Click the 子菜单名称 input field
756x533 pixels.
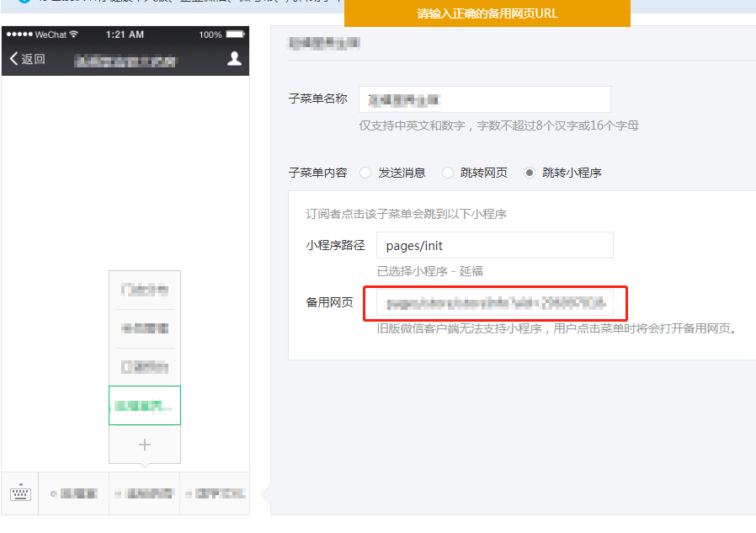pyautogui.click(x=485, y=99)
